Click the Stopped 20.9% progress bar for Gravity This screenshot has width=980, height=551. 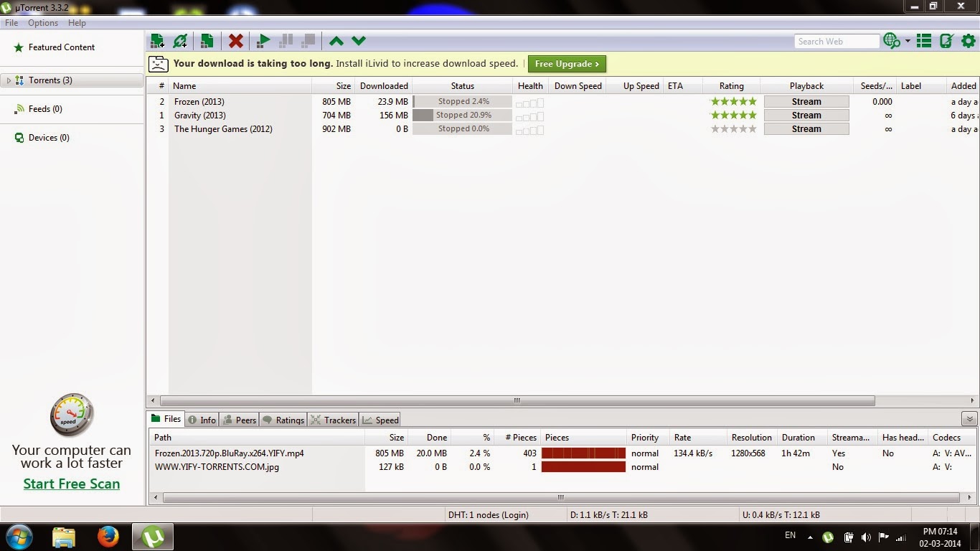click(462, 116)
